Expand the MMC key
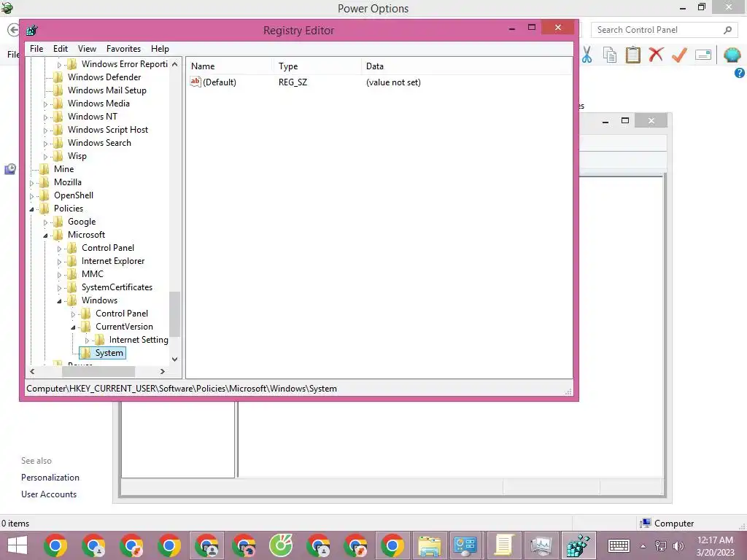Image resolution: width=747 pixels, height=560 pixels. (x=59, y=275)
